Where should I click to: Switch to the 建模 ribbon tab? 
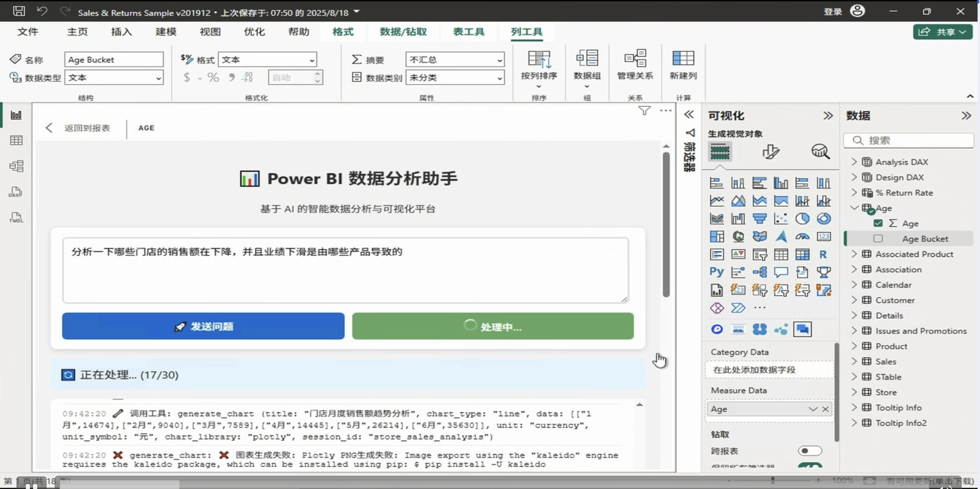point(166,32)
